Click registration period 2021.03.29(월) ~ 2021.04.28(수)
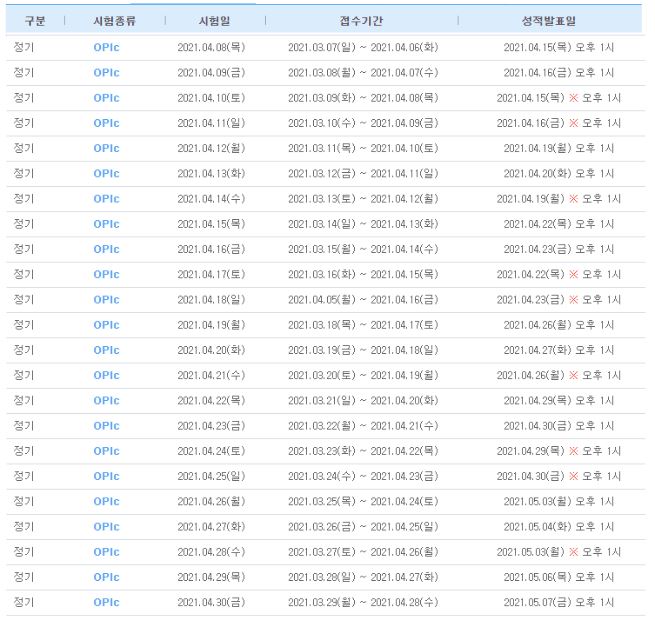 click(363, 602)
